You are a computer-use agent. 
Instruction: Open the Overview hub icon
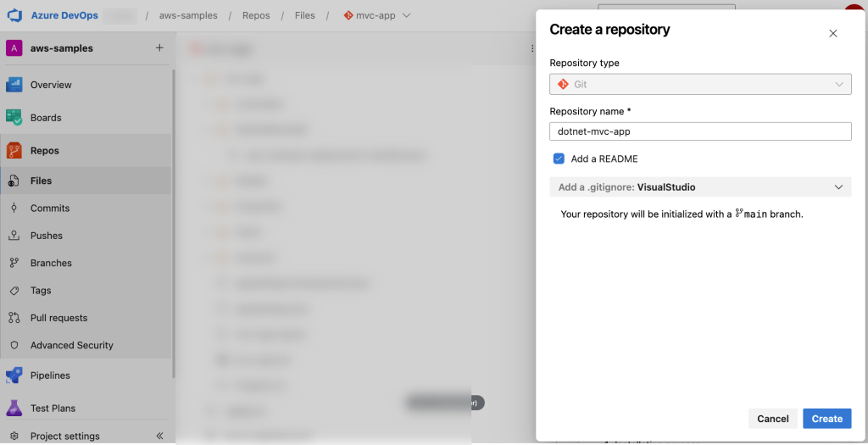point(14,85)
